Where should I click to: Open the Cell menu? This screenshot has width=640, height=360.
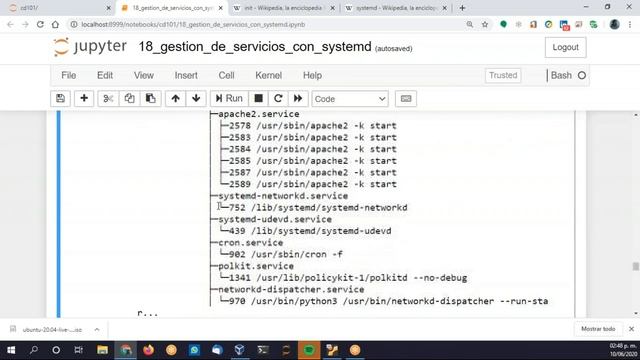point(227,76)
